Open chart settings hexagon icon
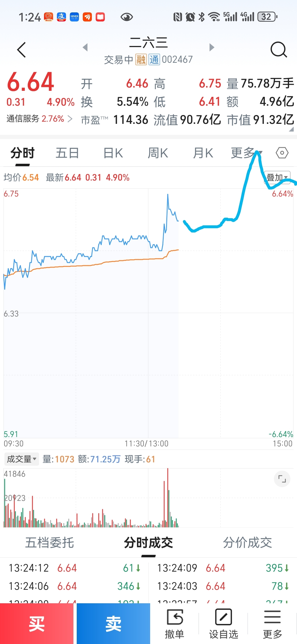The width and height of the screenshot is (297, 644). 282,153
